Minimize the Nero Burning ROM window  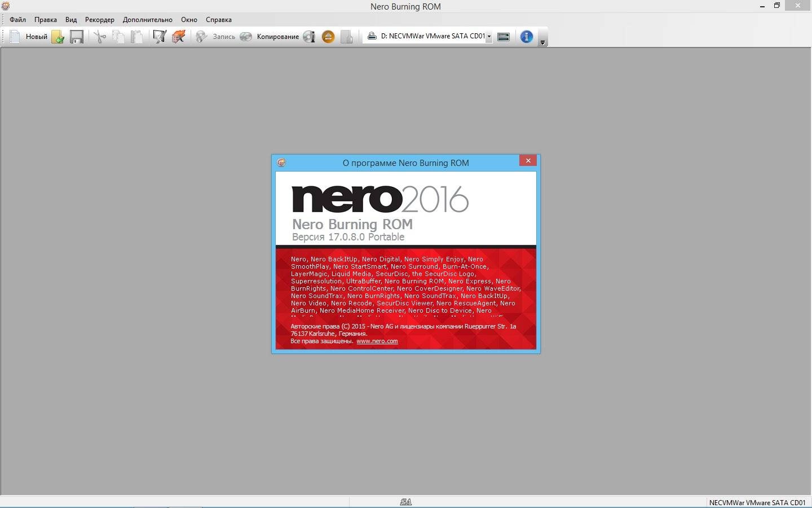click(762, 6)
